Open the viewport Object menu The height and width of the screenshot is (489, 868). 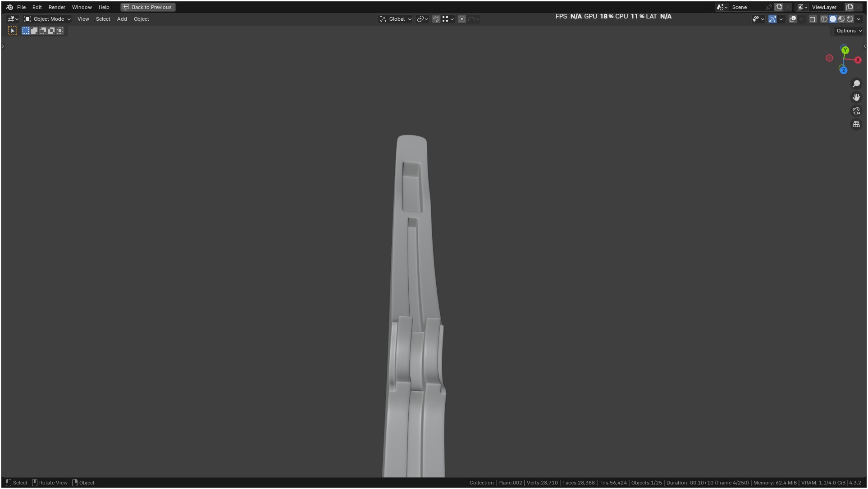tap(141, 19)
